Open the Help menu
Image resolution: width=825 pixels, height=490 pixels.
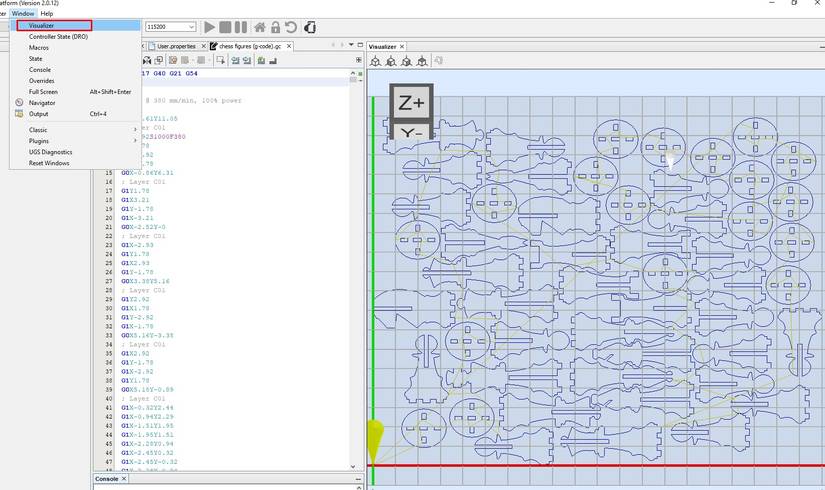(x=47, y=13)
